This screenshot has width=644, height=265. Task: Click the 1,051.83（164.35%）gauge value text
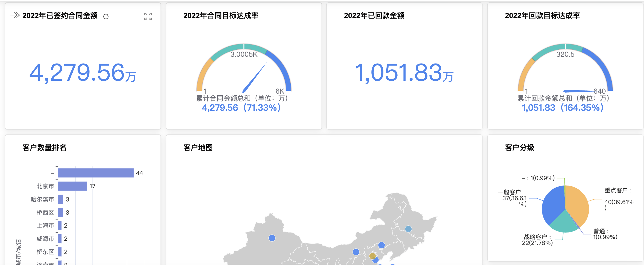tap(563, 108)
